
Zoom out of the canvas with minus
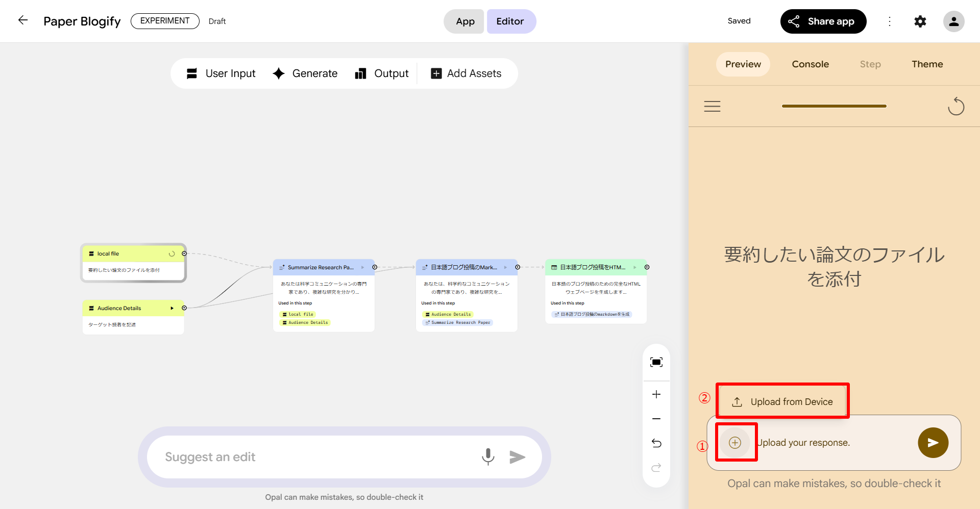coord(656,419)
